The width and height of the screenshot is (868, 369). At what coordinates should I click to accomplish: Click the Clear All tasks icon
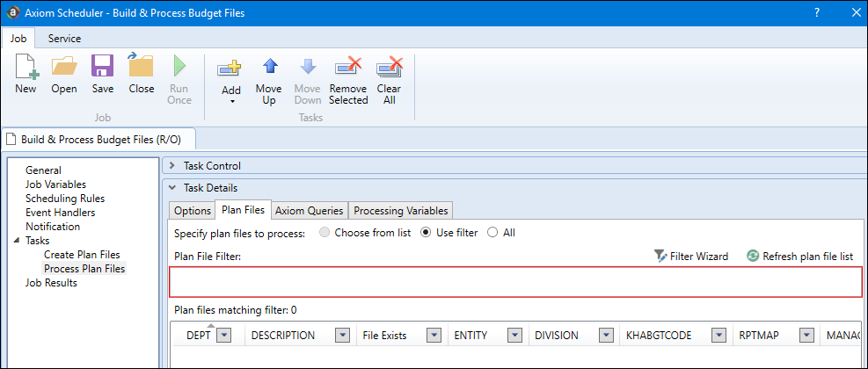[389, 69]
